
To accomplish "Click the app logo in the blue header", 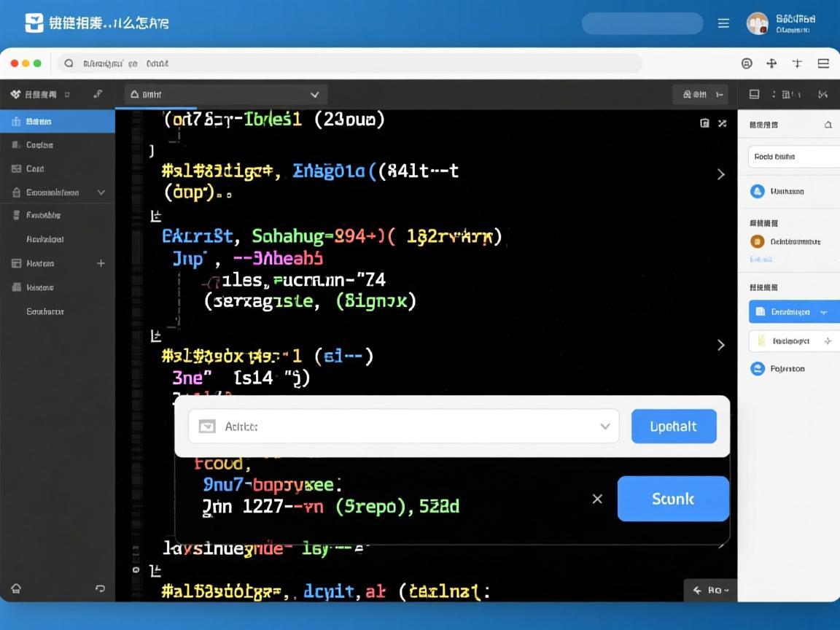I will 34,23.
